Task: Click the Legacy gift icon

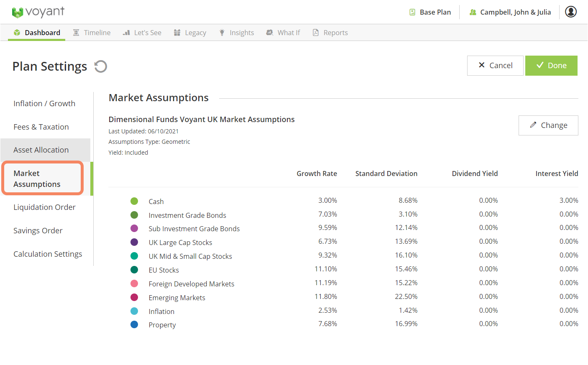Action: [177, 33]
